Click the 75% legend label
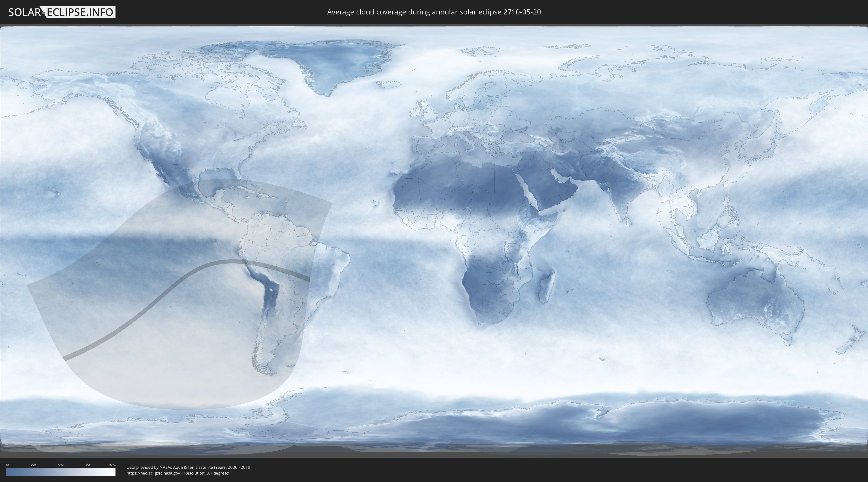868x482 pixels. [88, 465]
